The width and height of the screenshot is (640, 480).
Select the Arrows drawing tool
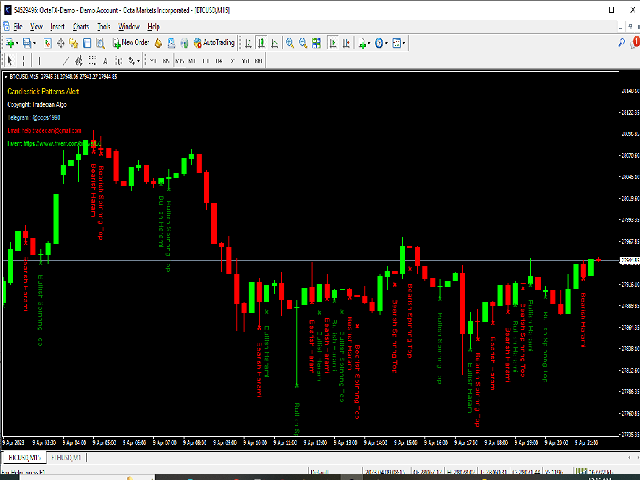coord(131,61)
